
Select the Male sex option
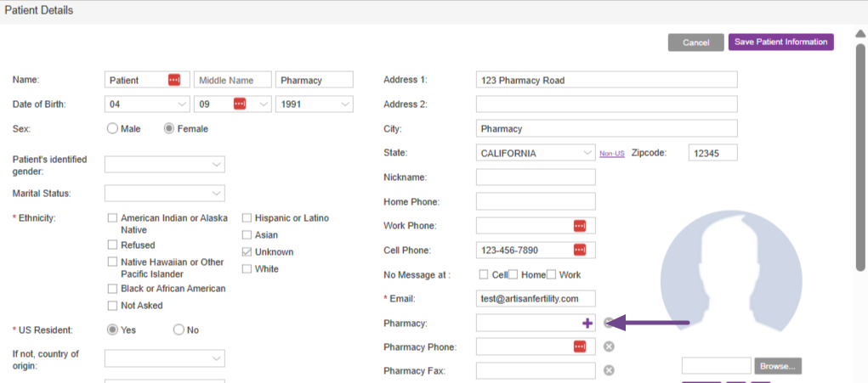pyautogui.click(x=112, y=129)
